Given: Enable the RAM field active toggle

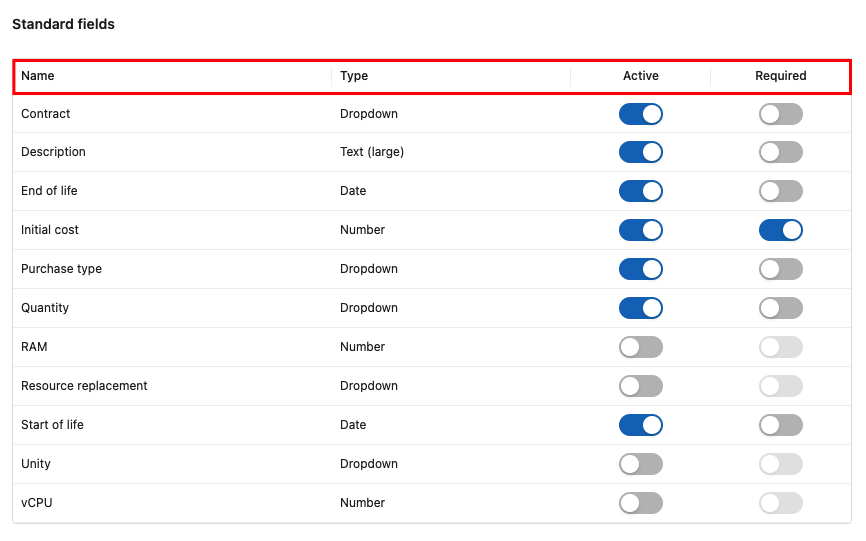Looking at the screenshot, I should 640,347.
